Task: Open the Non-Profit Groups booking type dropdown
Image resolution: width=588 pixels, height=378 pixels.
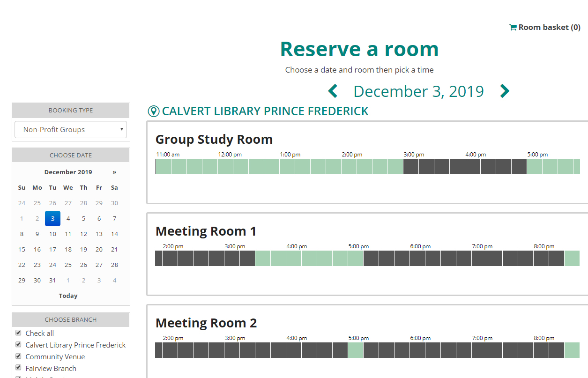Action: click(70, 129)
